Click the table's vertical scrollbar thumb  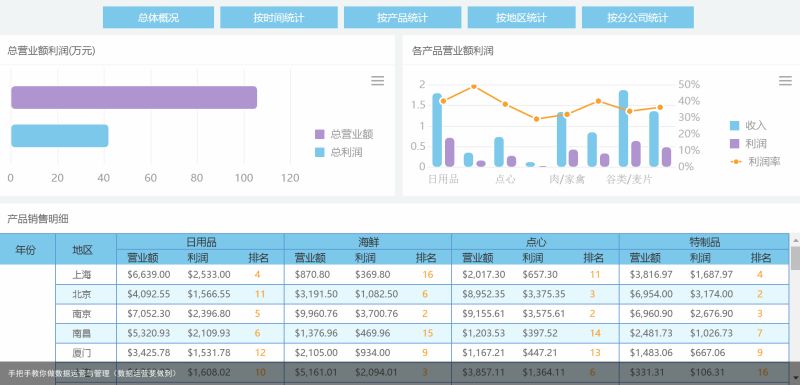795,258
